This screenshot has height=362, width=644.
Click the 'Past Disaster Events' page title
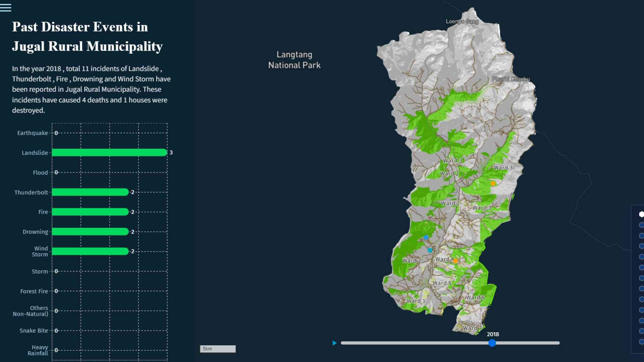pos(87,37)
